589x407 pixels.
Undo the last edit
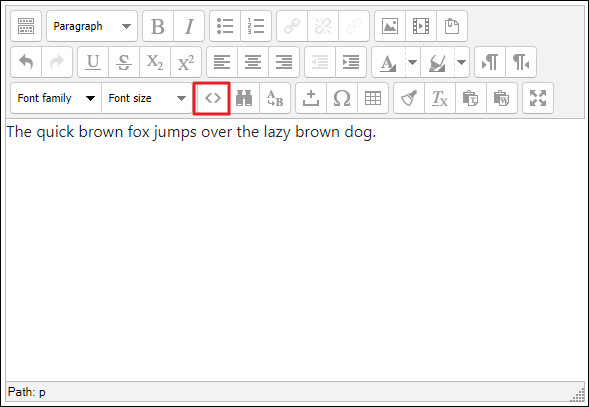tap(26, 62)
